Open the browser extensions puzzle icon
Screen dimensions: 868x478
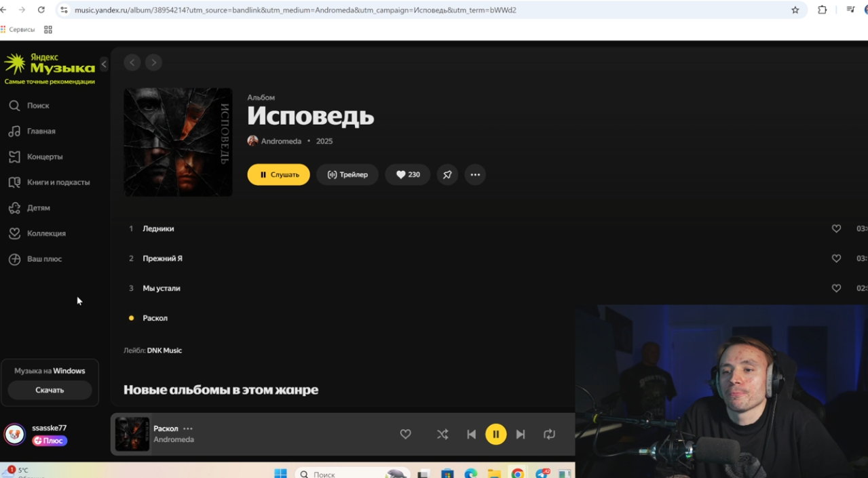[x=823, y=10]
